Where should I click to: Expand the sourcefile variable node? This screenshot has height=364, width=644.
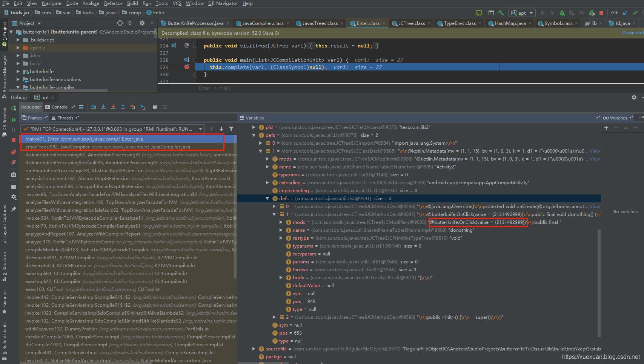tap(254, 349)
